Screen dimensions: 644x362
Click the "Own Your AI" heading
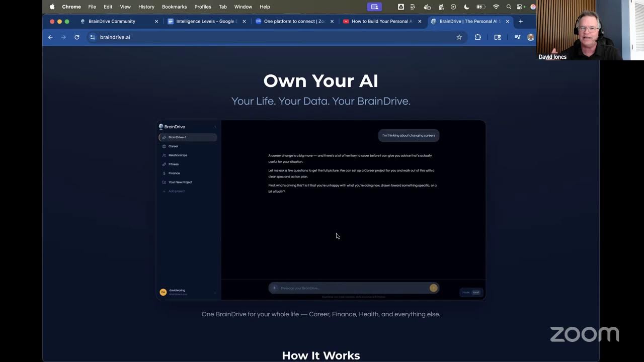click(x=320, y=81)
